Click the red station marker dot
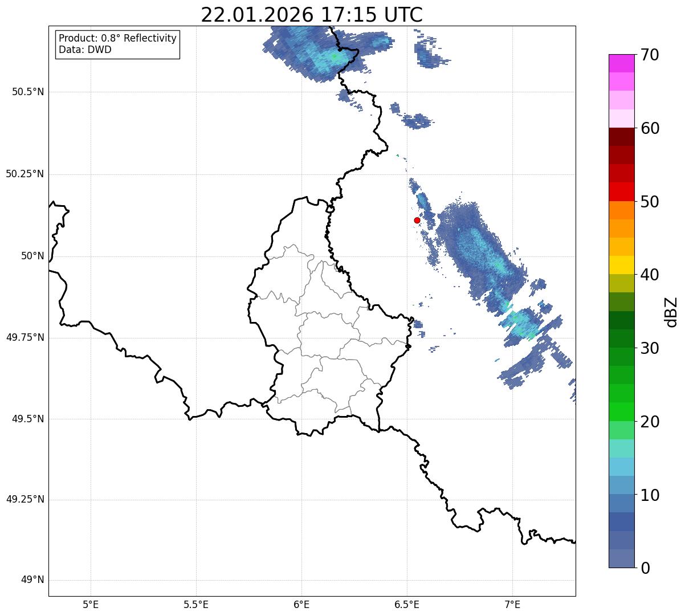 (417, 220)
